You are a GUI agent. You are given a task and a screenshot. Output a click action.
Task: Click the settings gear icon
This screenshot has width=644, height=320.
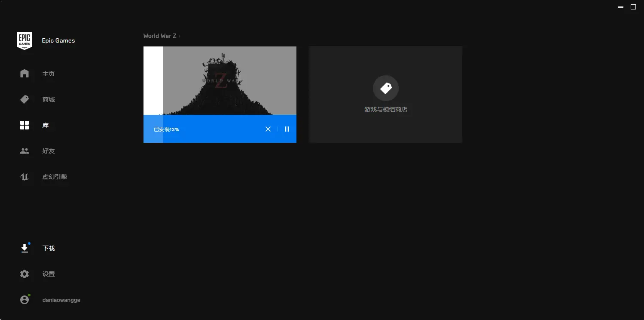24,274
